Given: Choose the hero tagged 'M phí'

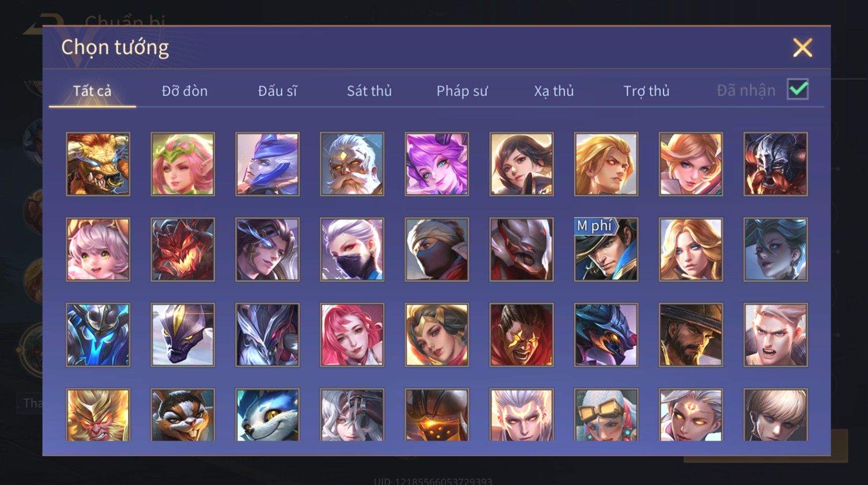Looking at the screenshot, I should click(606, 249).
